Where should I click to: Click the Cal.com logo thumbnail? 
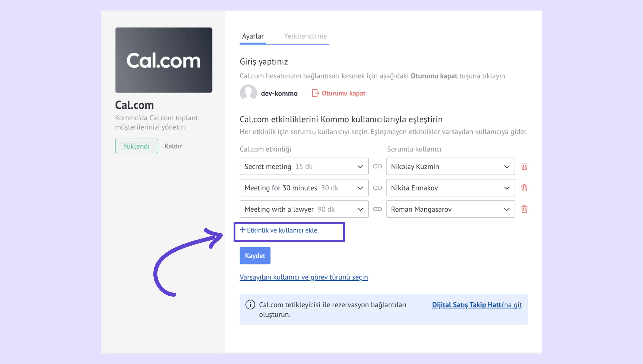point(164,60)
